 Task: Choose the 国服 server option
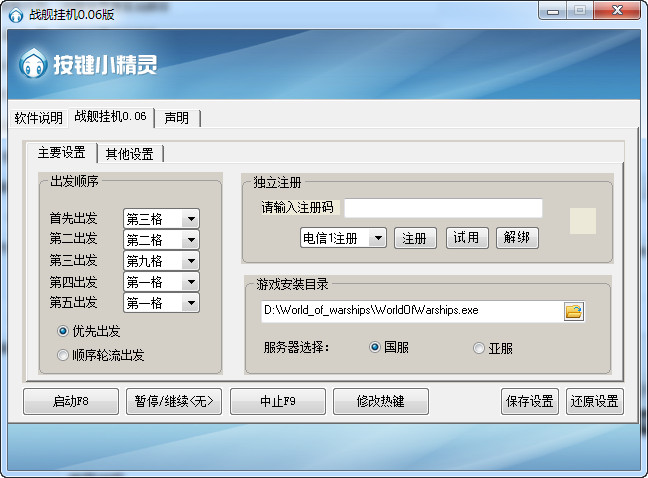pyautogui.click(x=374, y=347)
